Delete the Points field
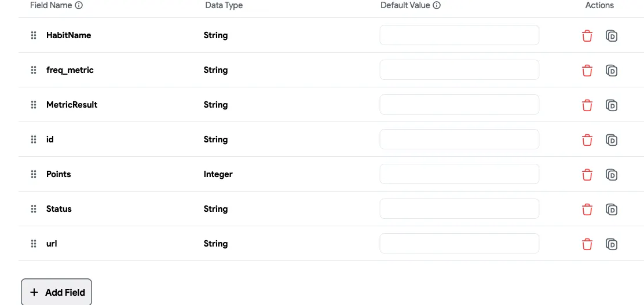This screenshot has width=644, height=305. pyautogui.click(x=587, y=175)
